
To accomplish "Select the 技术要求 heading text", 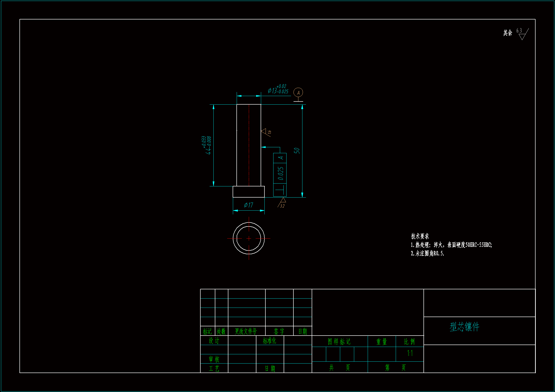I will [x=420, y=236].
